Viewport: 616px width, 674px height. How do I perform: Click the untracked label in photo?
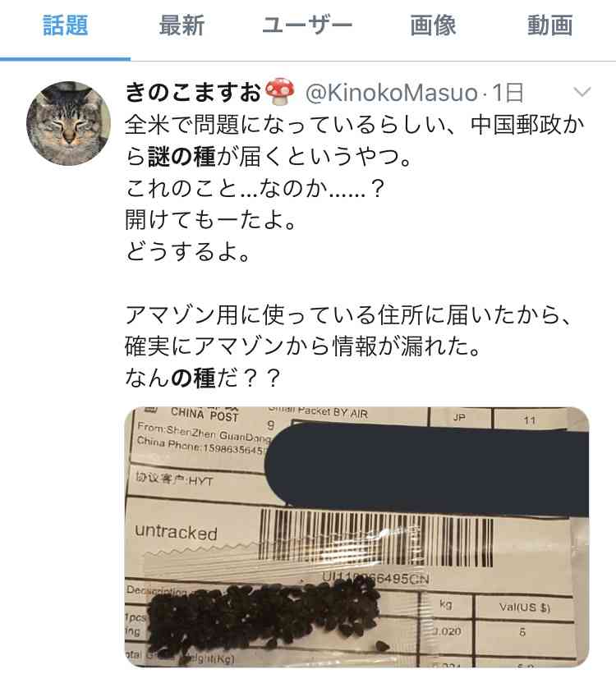[x=176, y=532]
